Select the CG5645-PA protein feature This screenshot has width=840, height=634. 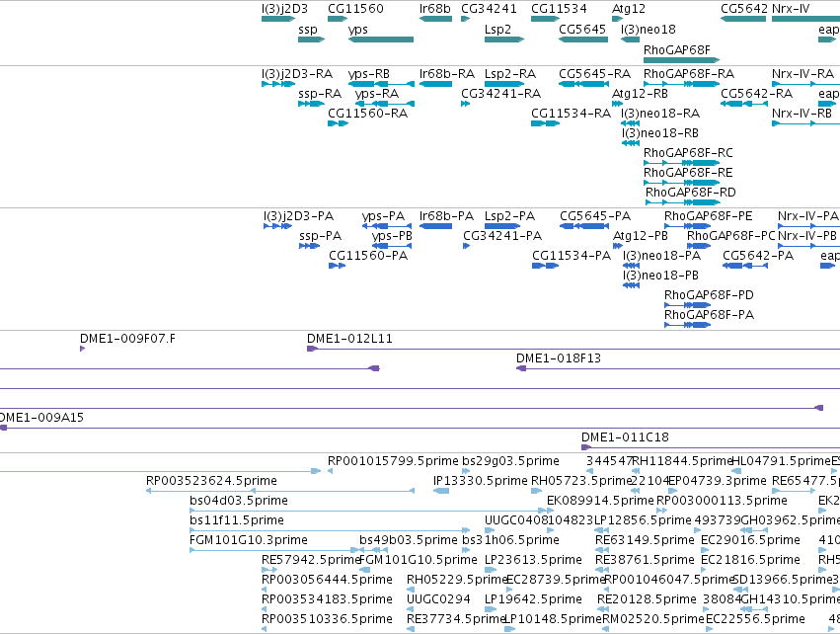[x=584, y=226]
